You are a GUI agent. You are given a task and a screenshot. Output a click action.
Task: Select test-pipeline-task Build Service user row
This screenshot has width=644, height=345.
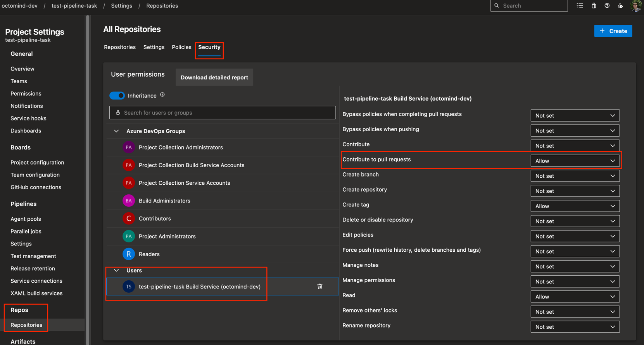223,287
